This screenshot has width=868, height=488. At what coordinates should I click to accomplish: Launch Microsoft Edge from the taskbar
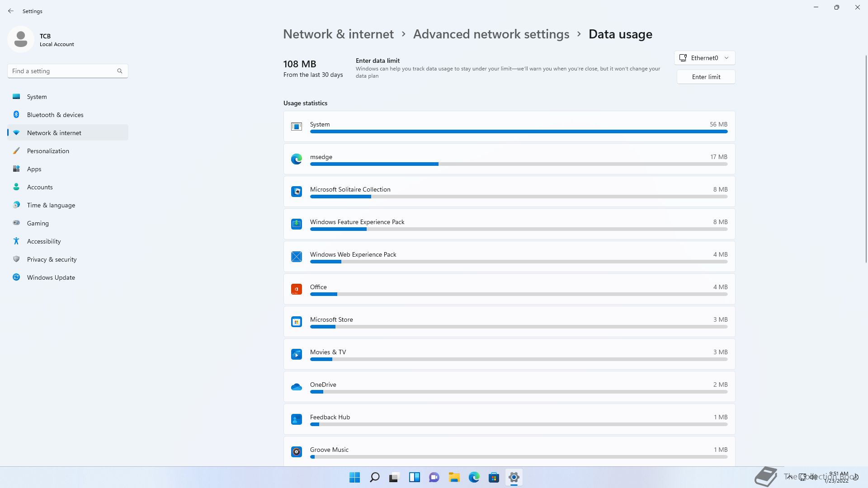tap(474, 477)
